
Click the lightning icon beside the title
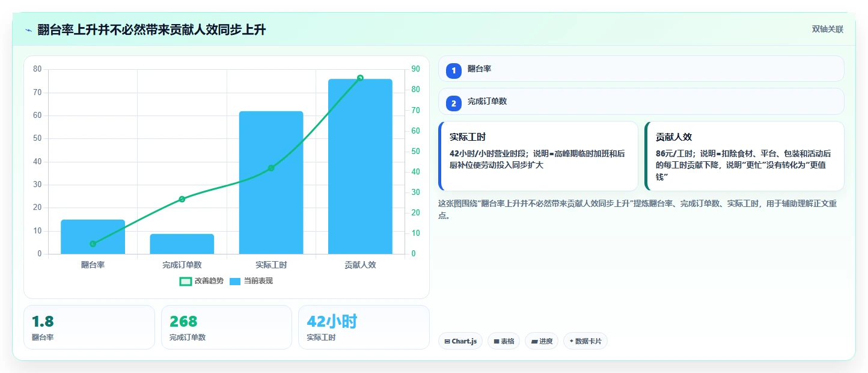(x=28, y=30)
